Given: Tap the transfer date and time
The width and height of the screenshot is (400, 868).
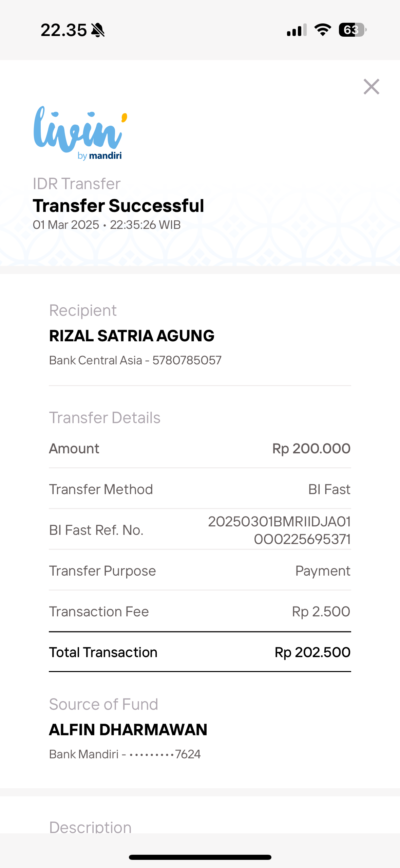Looking at the screenshot, I should pyautogui.click(x=107, y=225).
